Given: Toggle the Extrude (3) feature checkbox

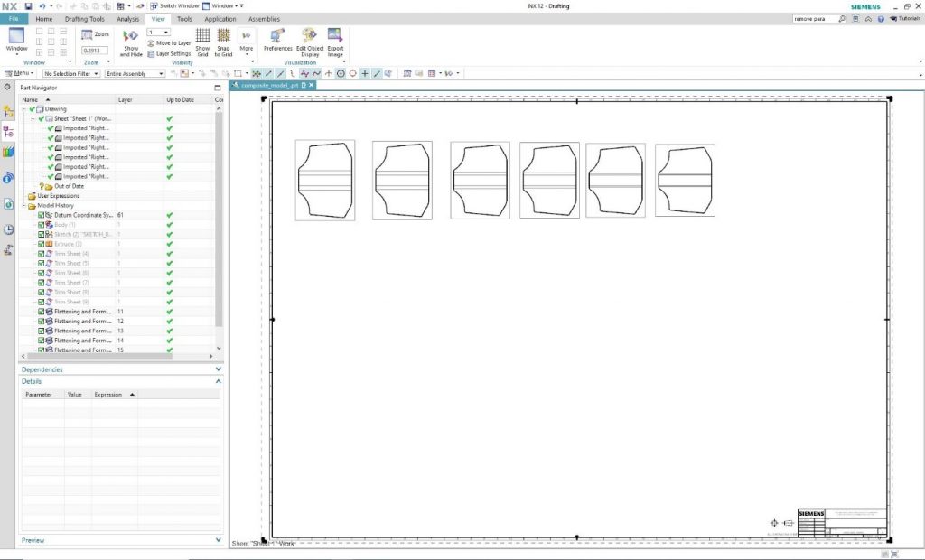Looking at the screenshot, I should point(42,244).
